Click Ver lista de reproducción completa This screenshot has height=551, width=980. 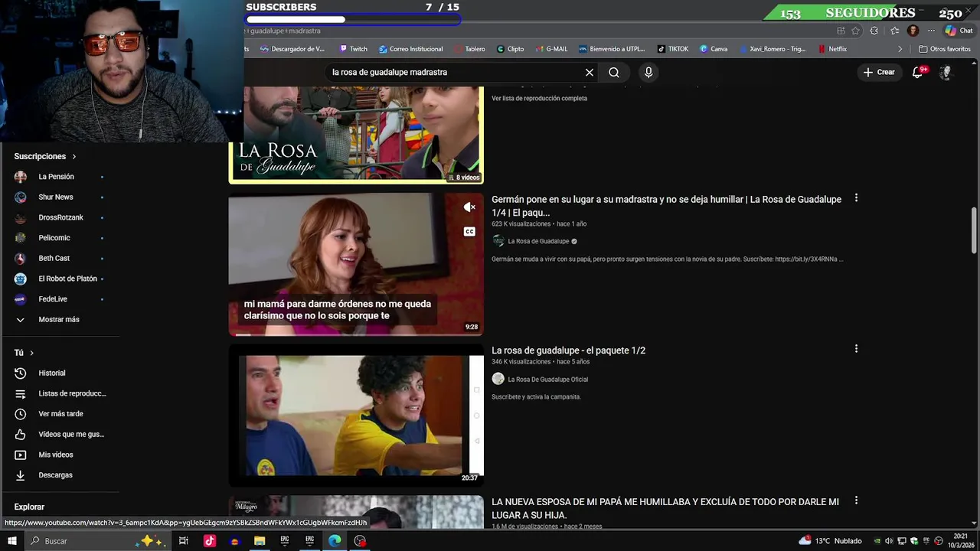point(539,98)
